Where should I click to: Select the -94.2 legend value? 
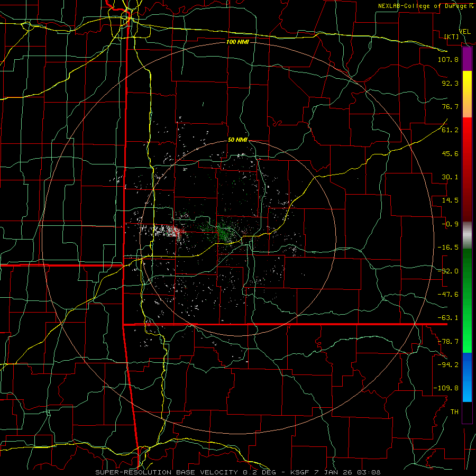448,365
